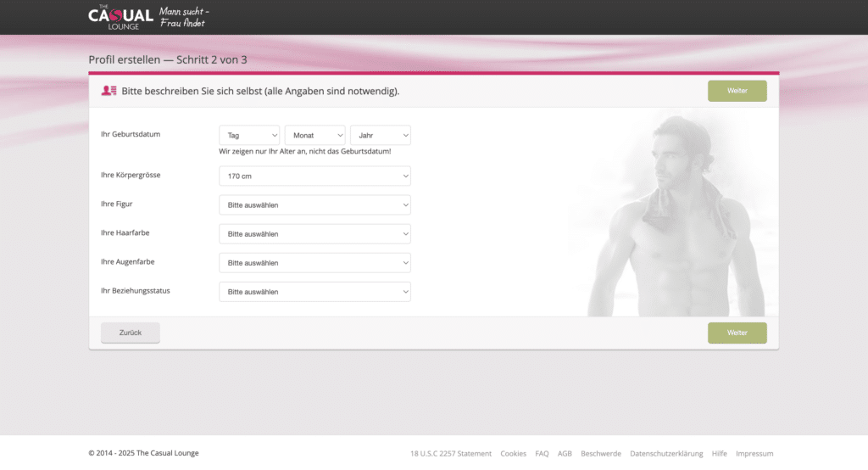Screen dimensions: 868x470
Task: Click the 'Ihre Augenfarbe' label
Action: click(128, 261)
